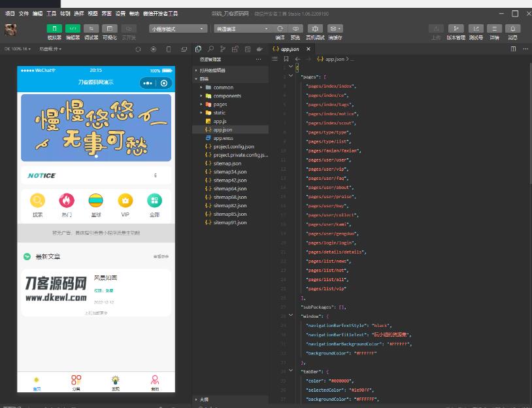Open 版本管理 version control icon

click(456, 28)
